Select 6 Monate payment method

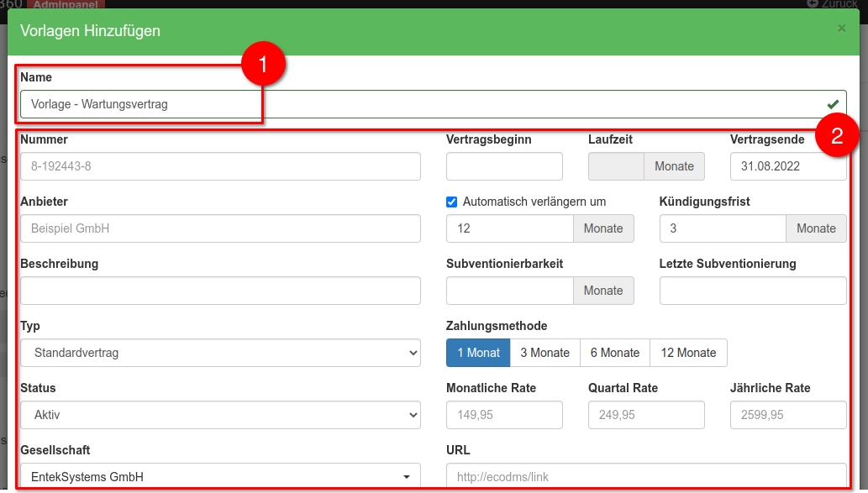[x=614, y=353]
